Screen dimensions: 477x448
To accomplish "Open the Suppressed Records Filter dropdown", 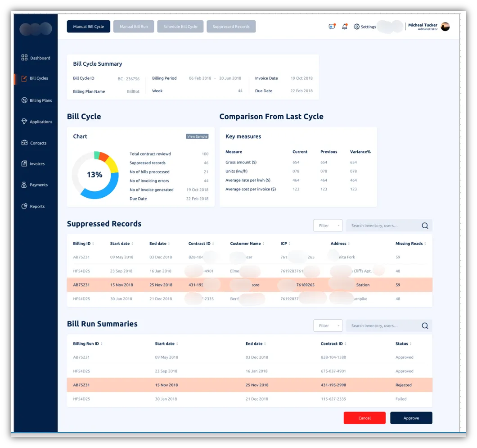I will point(328,226).
